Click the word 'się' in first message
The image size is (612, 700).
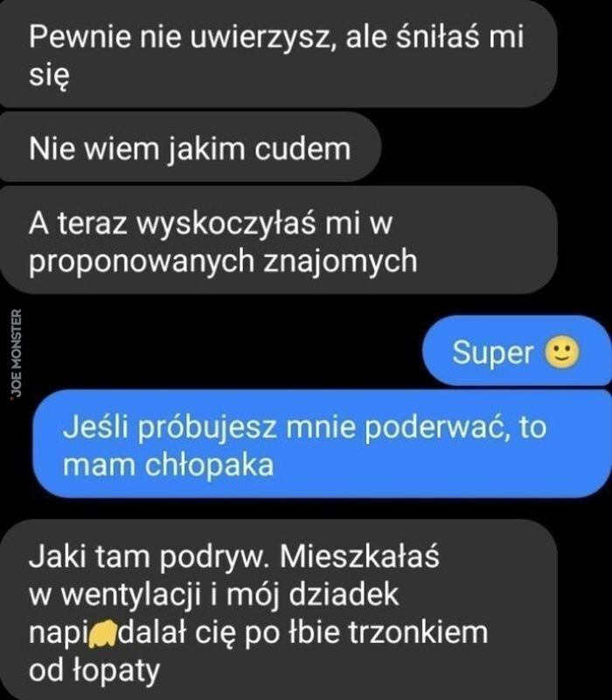49,76
